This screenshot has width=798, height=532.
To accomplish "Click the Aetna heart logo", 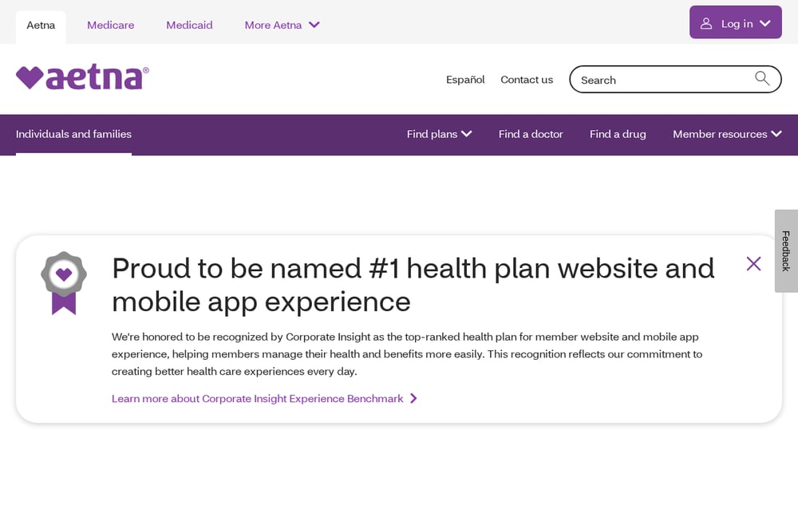I will pos(82,77).
